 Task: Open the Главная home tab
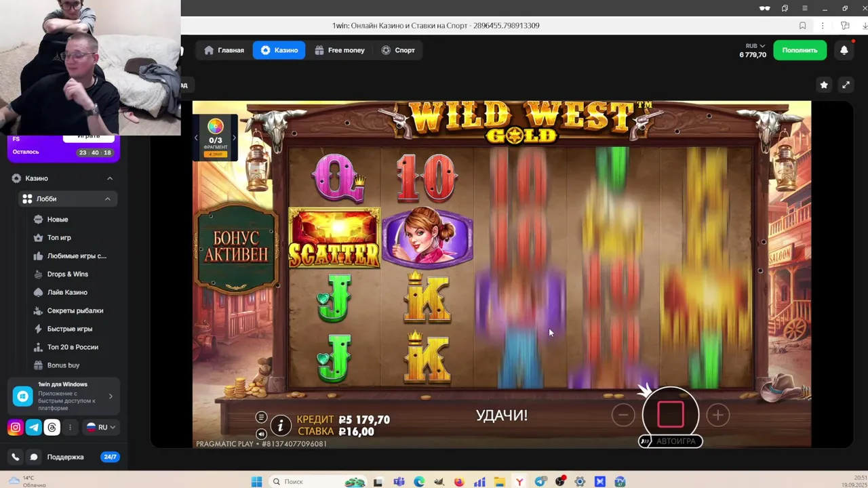pos(224,50)
